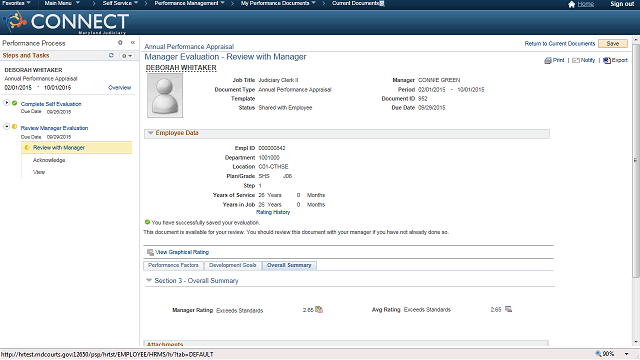Click the scroll up arrow

point(636,40)
